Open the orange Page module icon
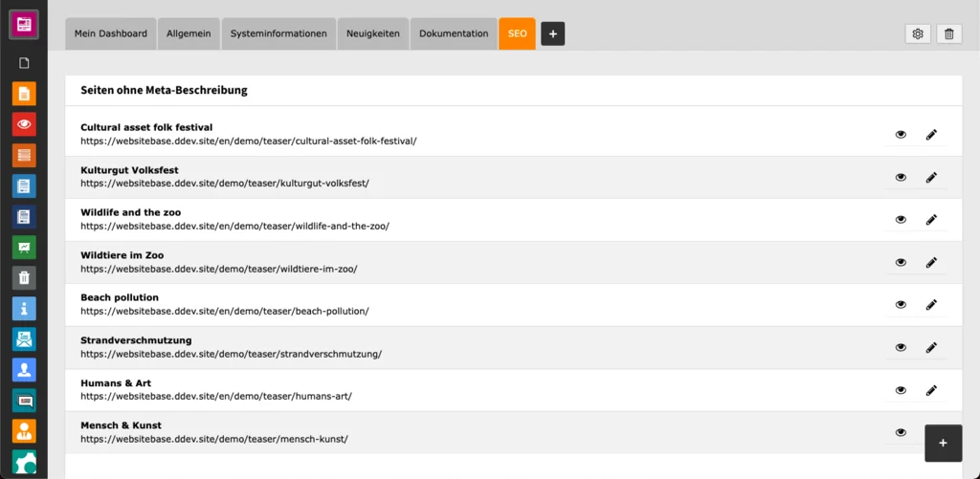This screenshot has height=479, width=980. (x=24, y=94)
